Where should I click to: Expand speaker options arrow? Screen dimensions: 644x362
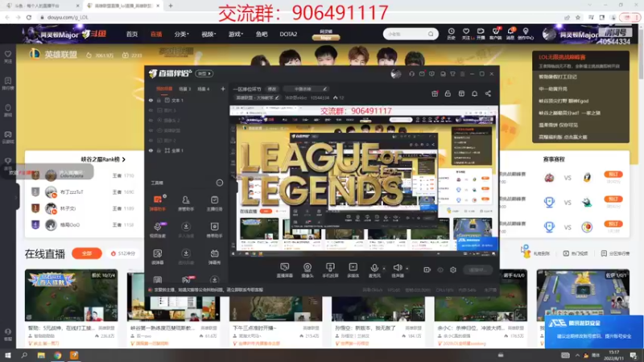(x=407, y=269)
